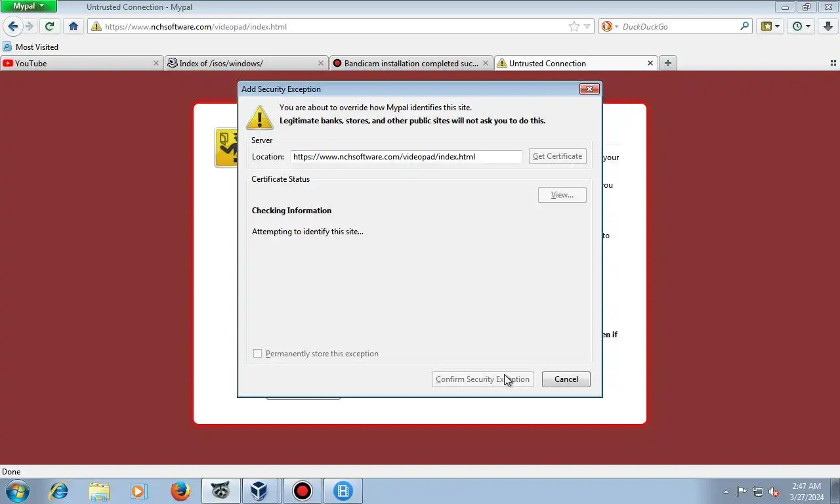
Task: Open the Most Visited bookmarks folder
Action: 30,47
